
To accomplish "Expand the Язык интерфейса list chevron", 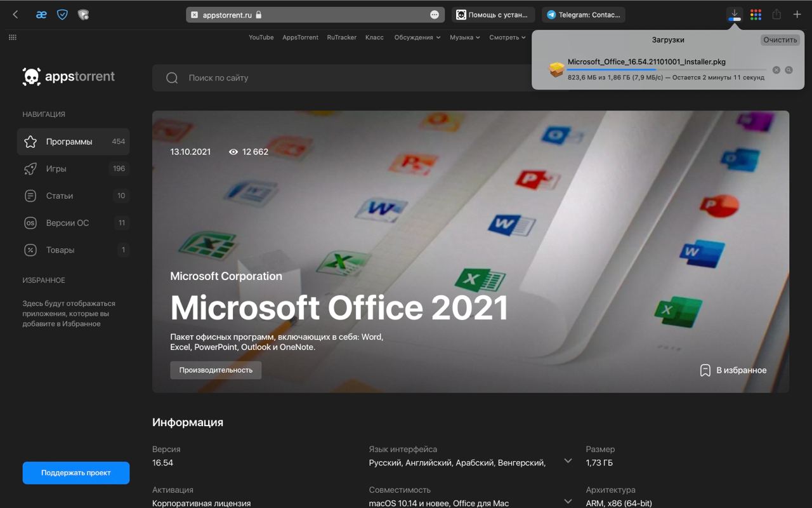I will coord(568,461).
